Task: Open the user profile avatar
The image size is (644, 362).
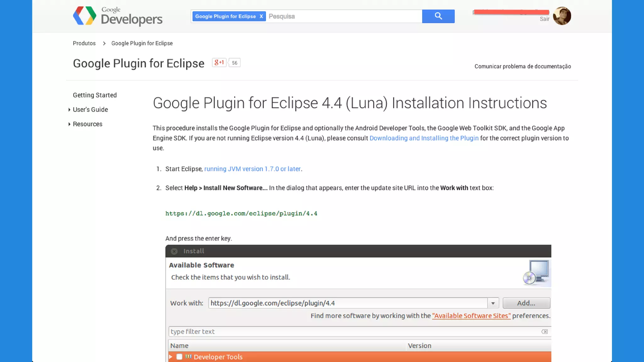Action: [x=562, y=16]
